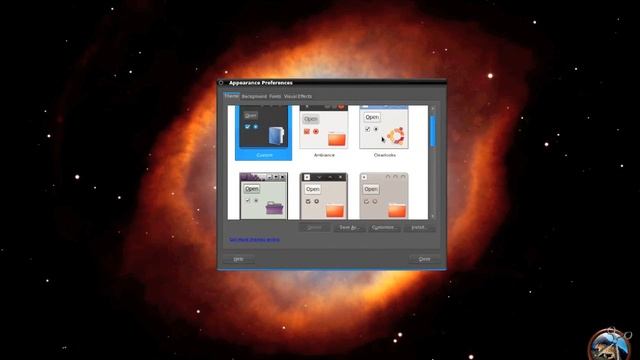
Task: Click the scrollbar up arrow
Action: coord(433,109)
